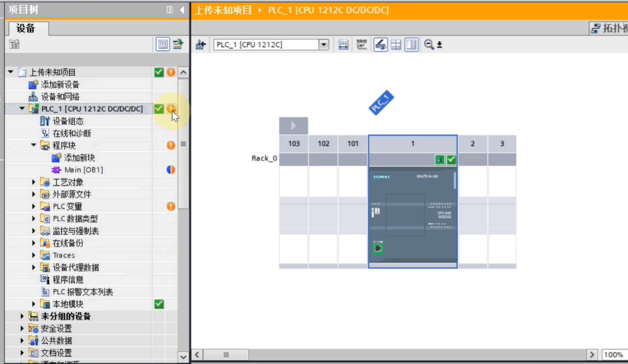Click the gray arrow button above slot 103
The image size is (628, 364).
pos(293,126)
